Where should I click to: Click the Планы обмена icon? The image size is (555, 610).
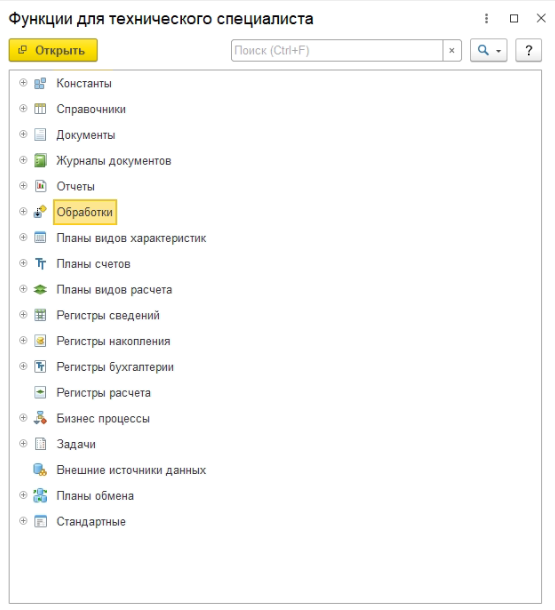40,496
